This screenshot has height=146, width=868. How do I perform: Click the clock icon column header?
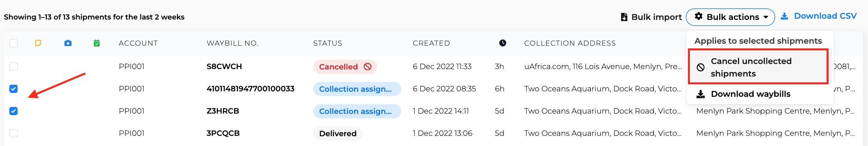503,43
